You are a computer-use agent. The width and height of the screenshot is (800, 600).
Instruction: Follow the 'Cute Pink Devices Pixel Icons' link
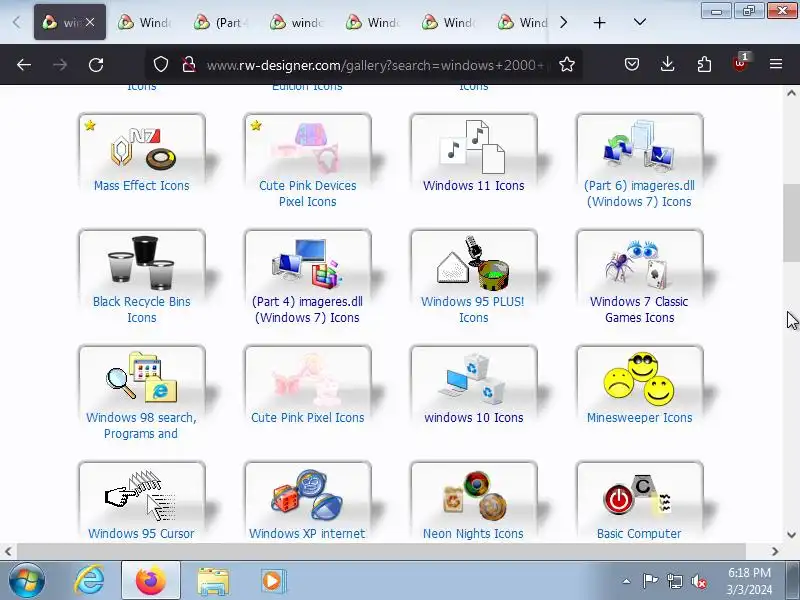point(308,193)
